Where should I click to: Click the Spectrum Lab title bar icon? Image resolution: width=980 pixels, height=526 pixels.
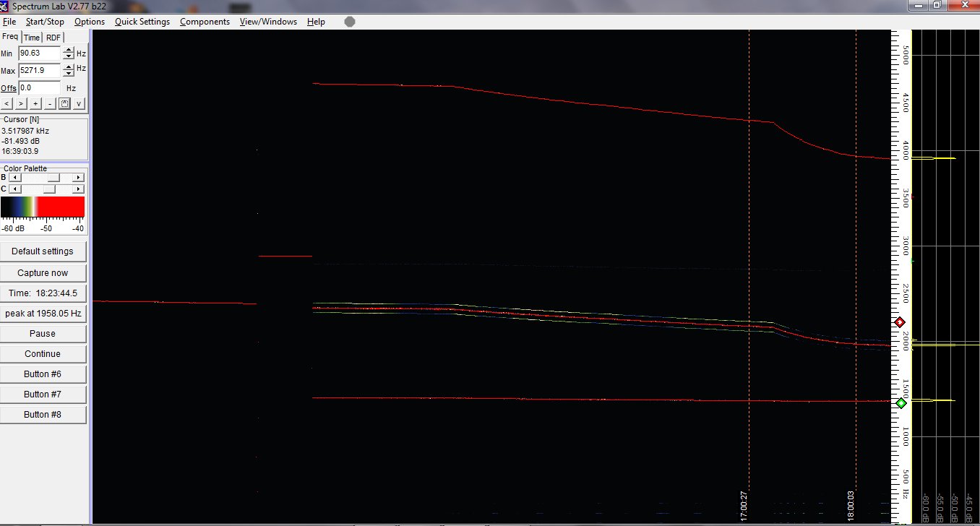pos(5,5)
